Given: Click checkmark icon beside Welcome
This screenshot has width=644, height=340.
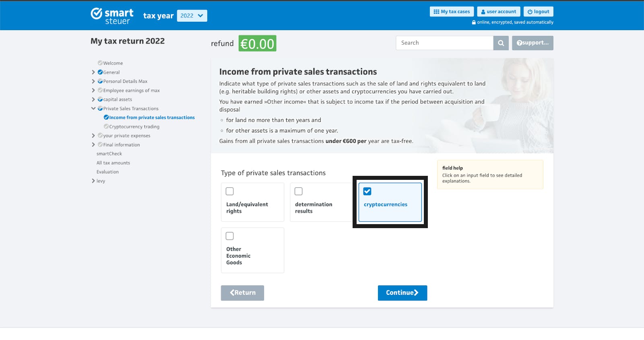Looking at the screenshot, I should pyautogui.click(x=100, y=63).
